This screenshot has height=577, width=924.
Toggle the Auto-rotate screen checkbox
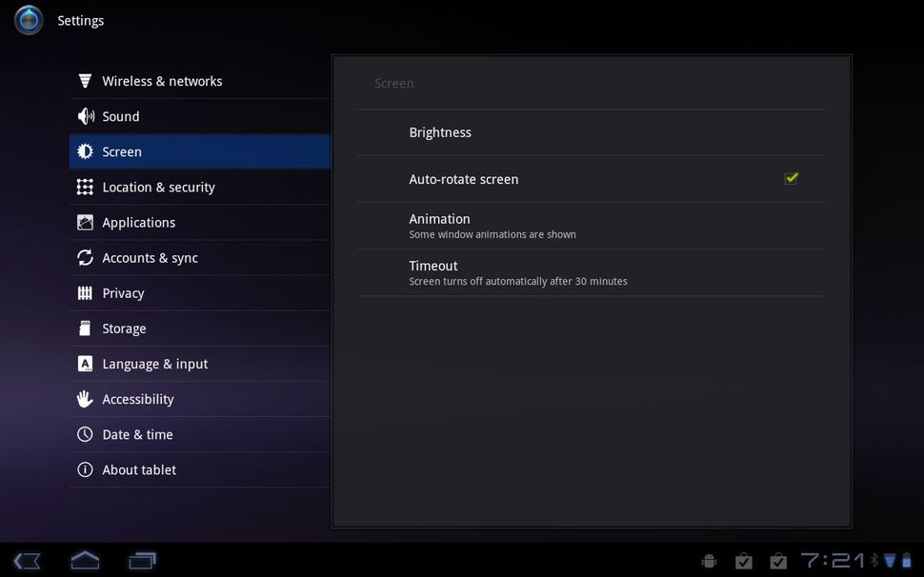791,177
